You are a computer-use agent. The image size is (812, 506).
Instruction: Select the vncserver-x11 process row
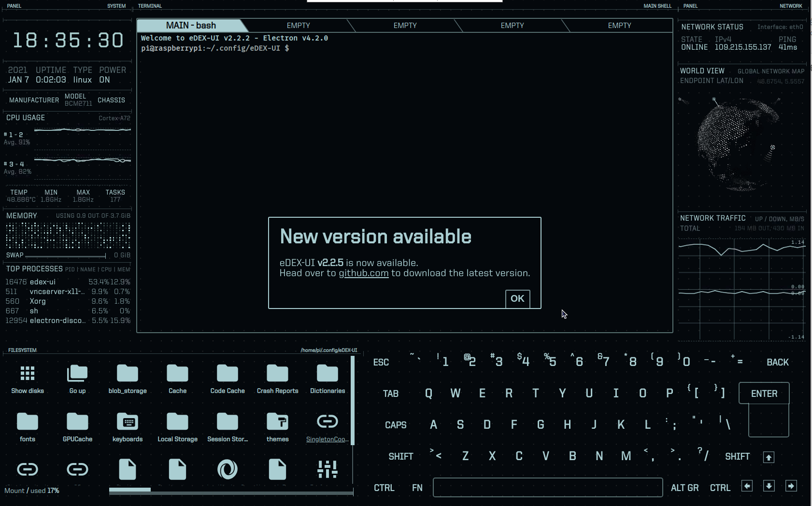68,292
